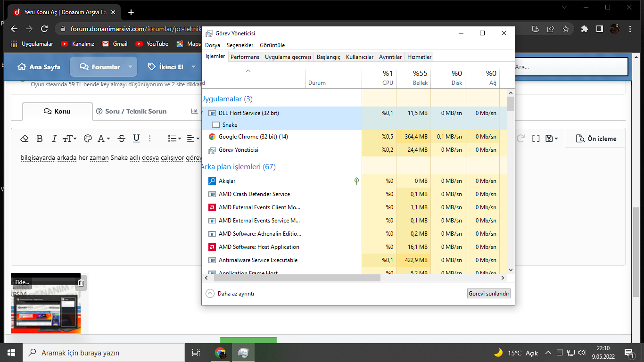Collapse details with Daha az ayrıntı
The height and width of the screenshot is (362, 644).
point(230,294)
